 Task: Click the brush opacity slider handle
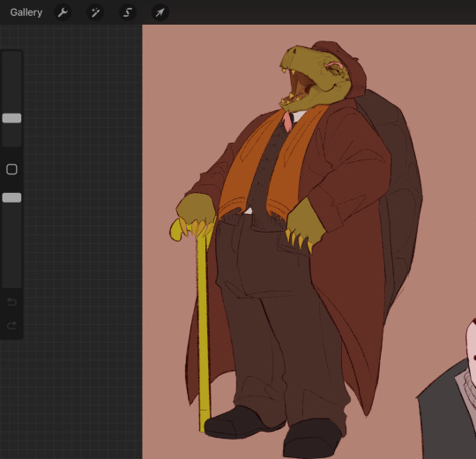click(11, 197)
